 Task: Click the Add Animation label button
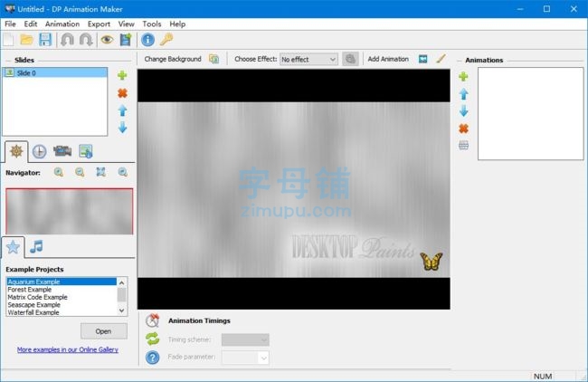tap(388, 59)
